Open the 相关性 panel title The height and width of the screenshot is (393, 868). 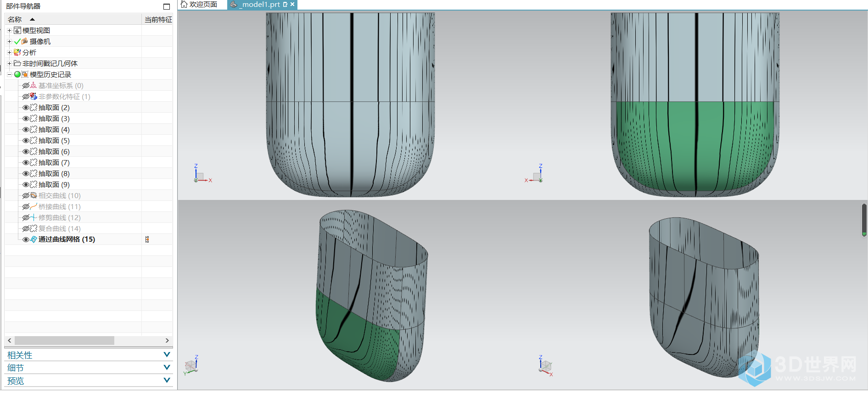20,355
